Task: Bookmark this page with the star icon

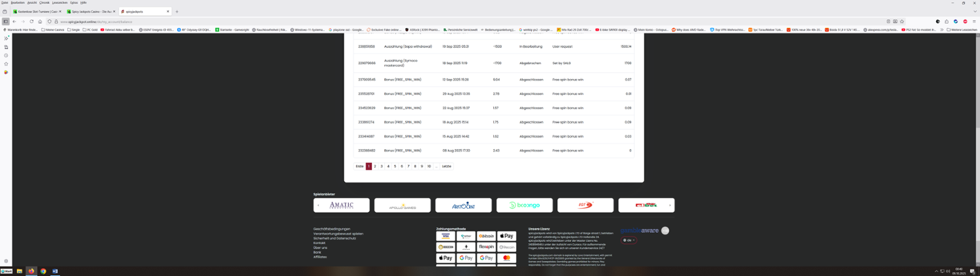Action: 902,22
